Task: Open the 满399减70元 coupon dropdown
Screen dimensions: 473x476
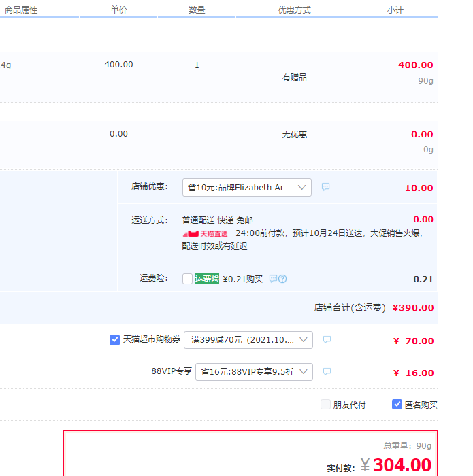Action: click(248, 340)
